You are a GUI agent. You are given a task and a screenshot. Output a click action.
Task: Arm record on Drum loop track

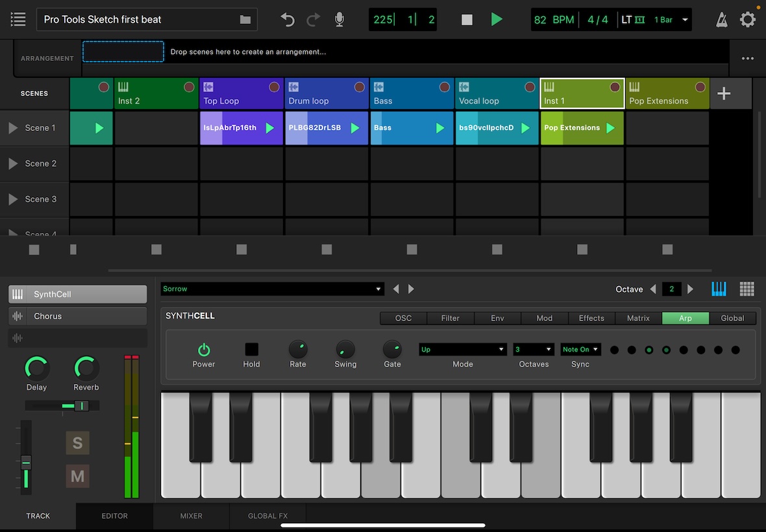[x=360, y=87]
